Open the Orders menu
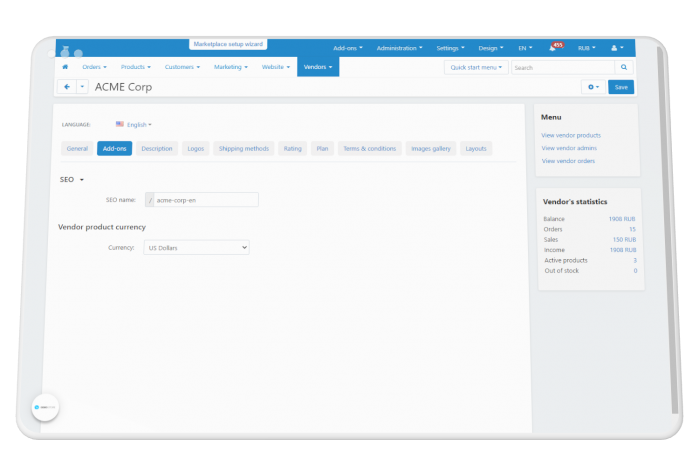 (x=94, y=67)
